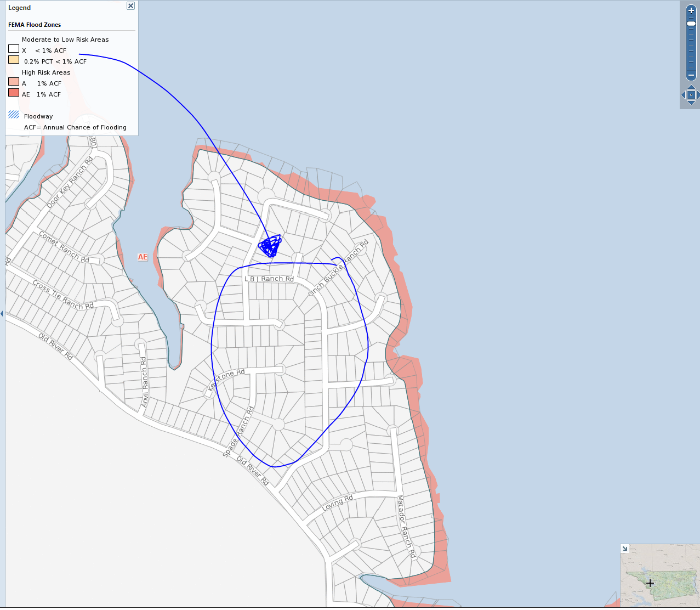The height and width of the screenshot is (610, 700).
Task: Select the Zone X white swatch in the legend
Action: [13, 48]
